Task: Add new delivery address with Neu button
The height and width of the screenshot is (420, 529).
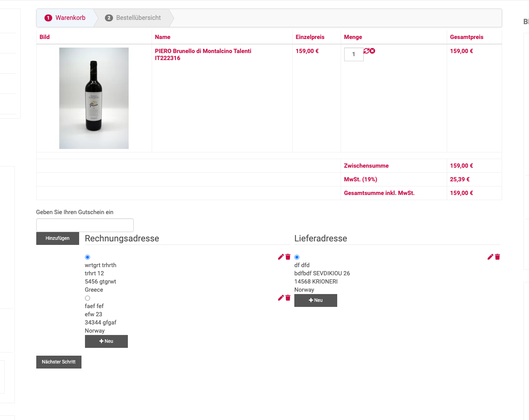Action: 315,300
